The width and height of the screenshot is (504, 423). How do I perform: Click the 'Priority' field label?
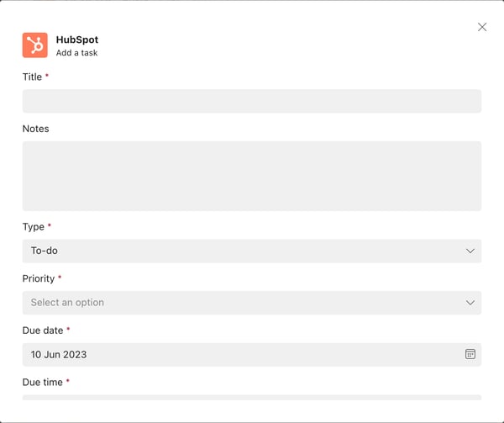click(39, 278)
